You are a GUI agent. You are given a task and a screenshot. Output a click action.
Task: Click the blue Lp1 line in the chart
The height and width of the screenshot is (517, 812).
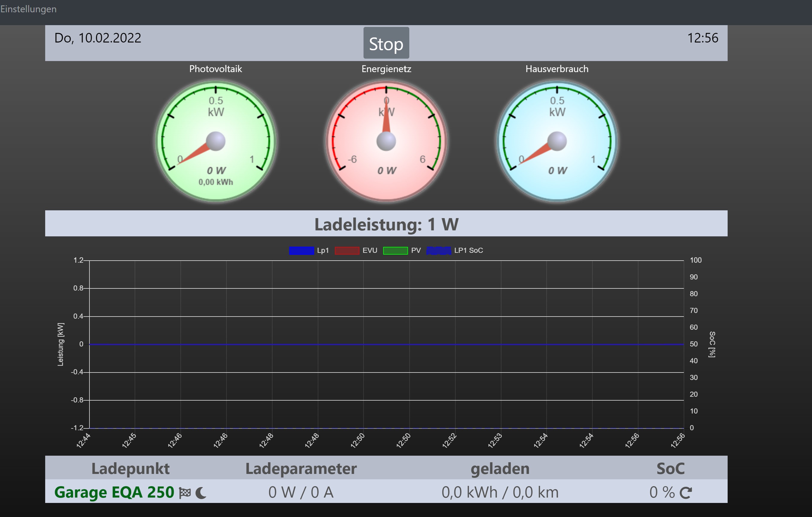386,344
